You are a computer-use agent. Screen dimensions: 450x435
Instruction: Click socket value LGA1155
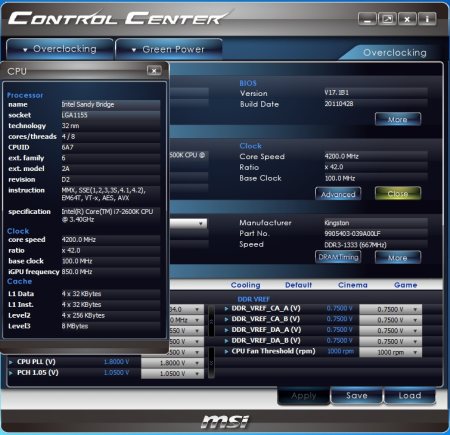point(74,115)
